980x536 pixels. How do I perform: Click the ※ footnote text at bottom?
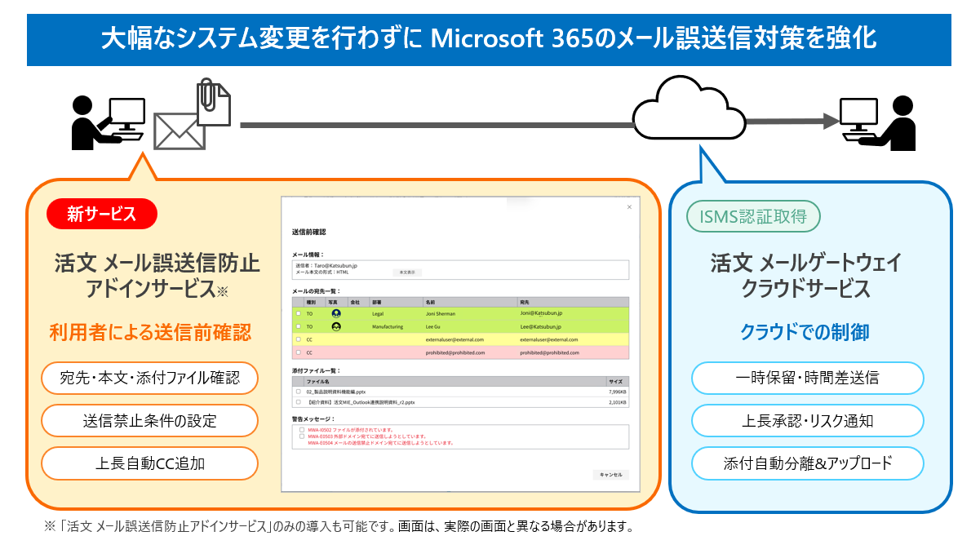point(338,526)
